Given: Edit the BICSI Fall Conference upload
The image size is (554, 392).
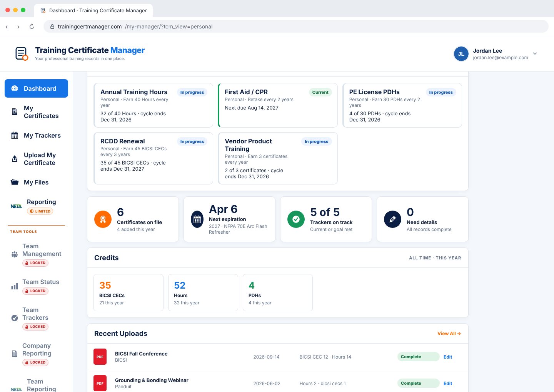Looking at the screenshot, I should coord(448,357).
